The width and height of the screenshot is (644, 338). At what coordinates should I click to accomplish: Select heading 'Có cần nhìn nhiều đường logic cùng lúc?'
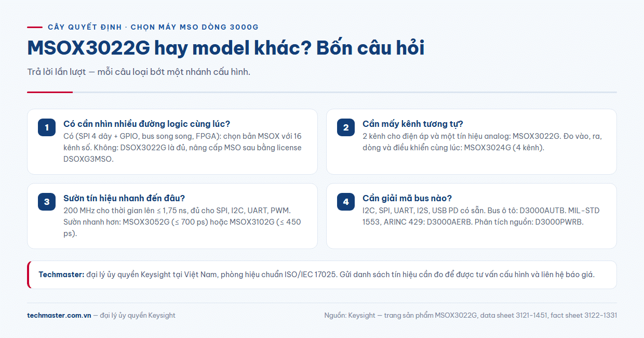click(x=146, y=124)
